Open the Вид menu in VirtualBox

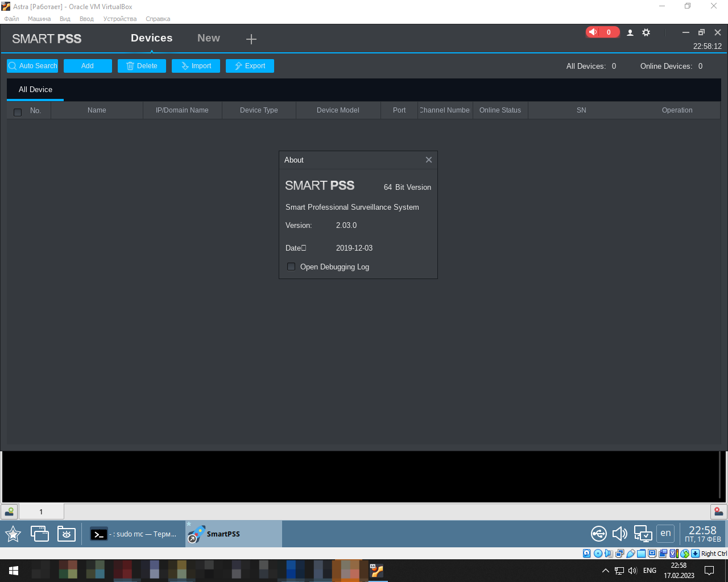click(65, 19)
